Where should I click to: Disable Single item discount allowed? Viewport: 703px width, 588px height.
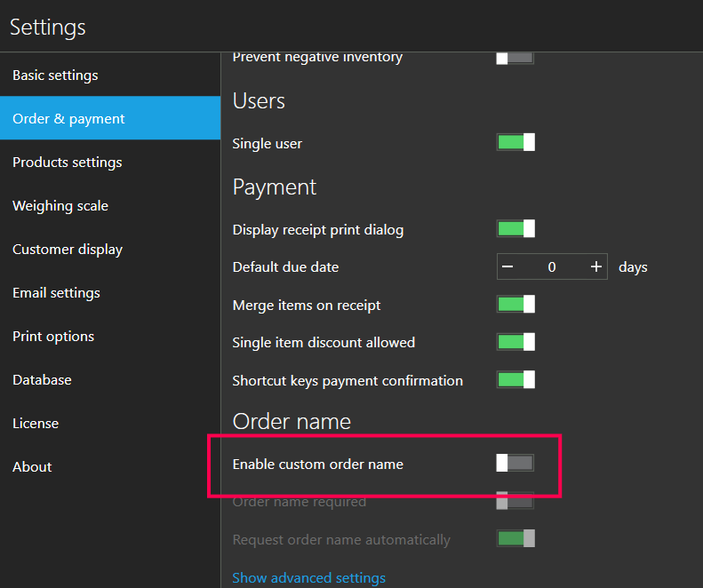(515, 342)
